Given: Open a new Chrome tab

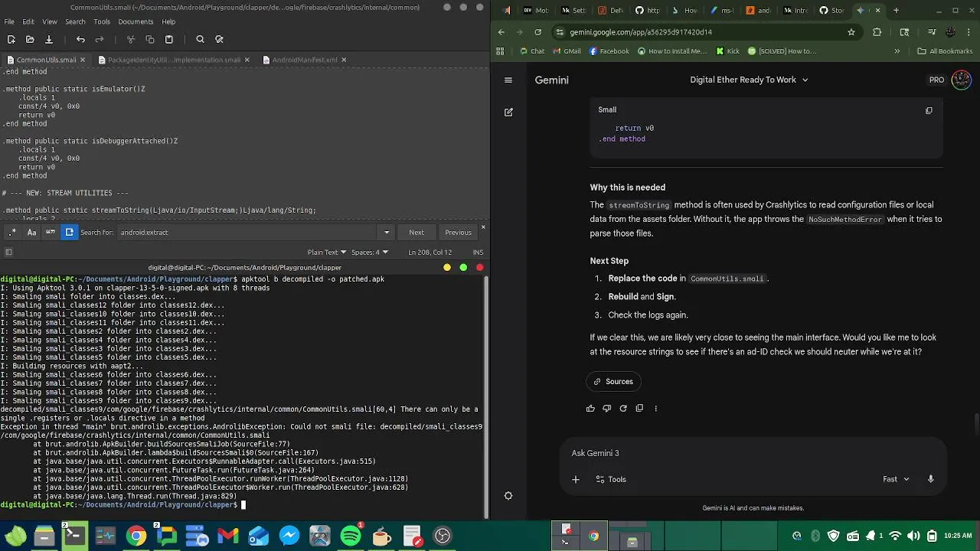Looking at the screenshot, I should click(x=897, y=11).
